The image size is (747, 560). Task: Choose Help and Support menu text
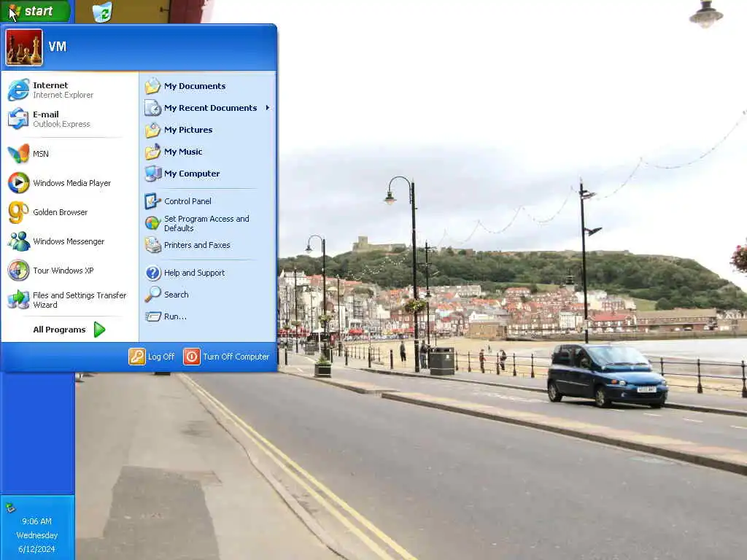[x=194, y=273]
